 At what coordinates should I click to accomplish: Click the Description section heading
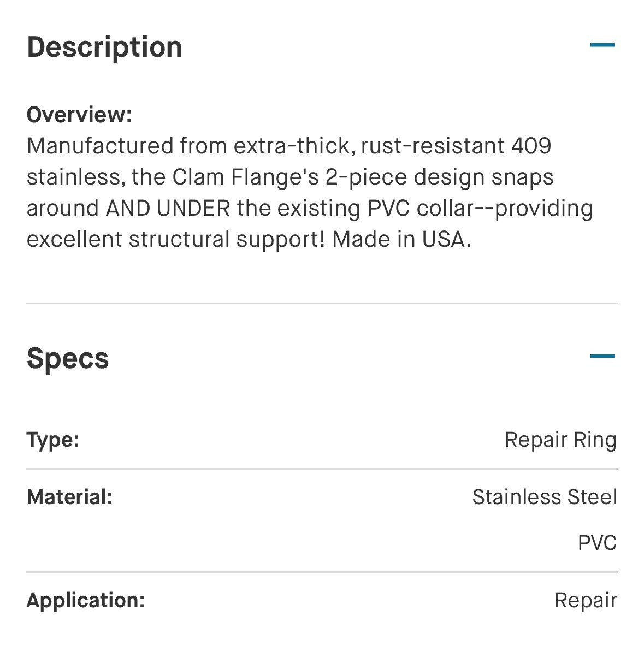click(x=104, y=47)
